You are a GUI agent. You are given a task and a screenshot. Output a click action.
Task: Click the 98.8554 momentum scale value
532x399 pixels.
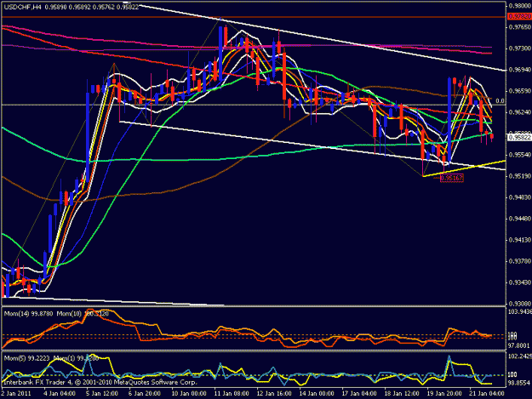click(519, 382)
